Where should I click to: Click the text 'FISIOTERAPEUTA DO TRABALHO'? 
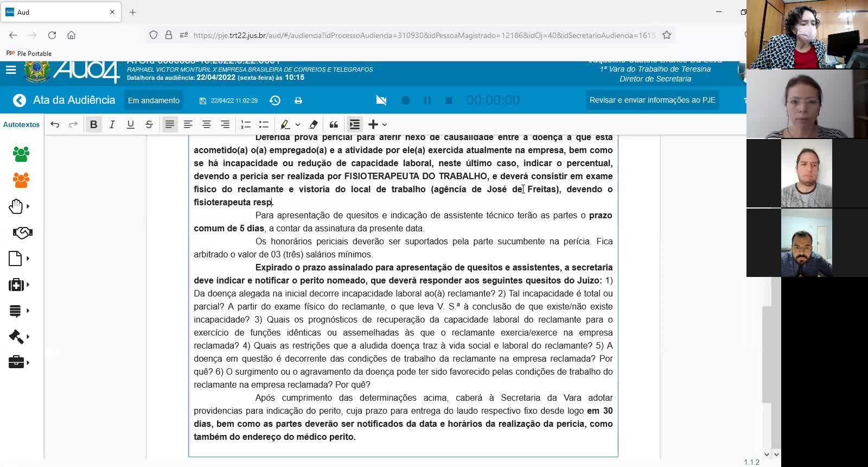[x=416, y=176]
